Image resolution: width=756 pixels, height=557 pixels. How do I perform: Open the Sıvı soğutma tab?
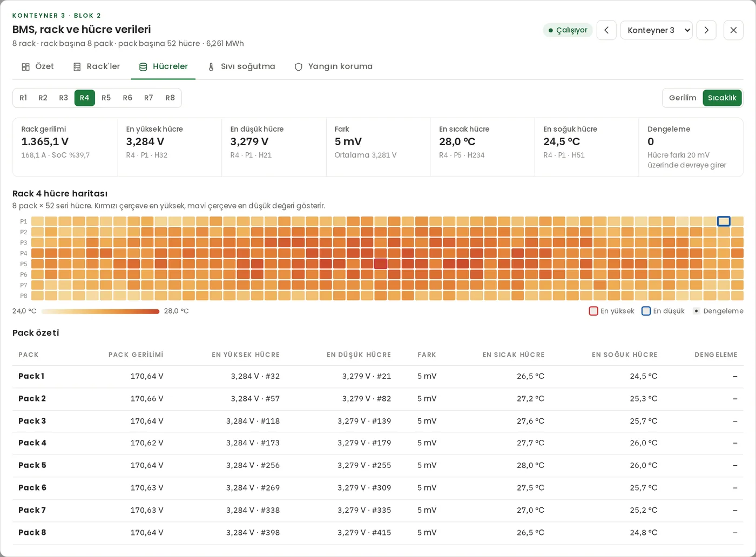pos(241,66)
